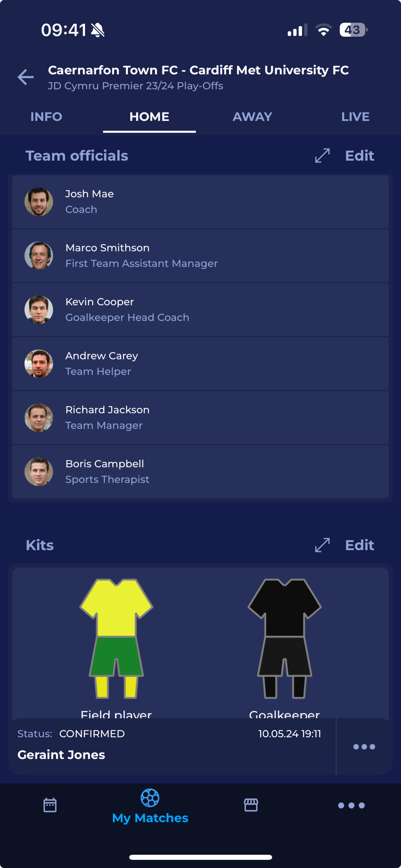
Task: Select the yellow Field player kit
Action: [x=116, y=638]
